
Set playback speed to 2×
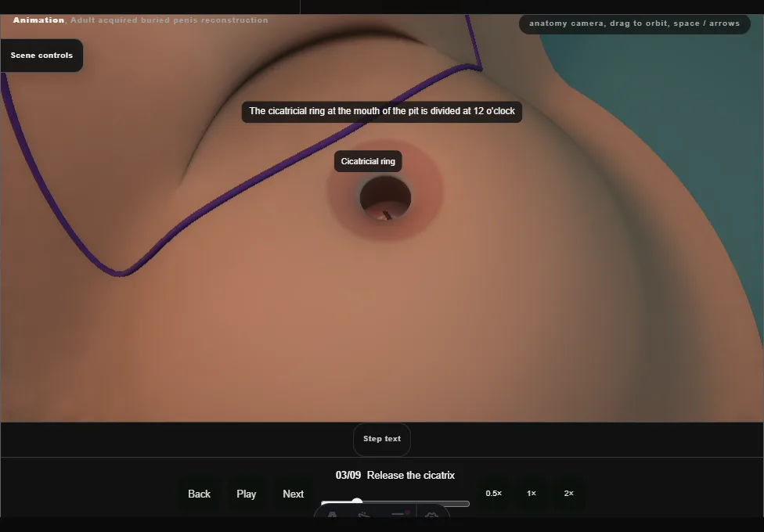[568, 494]
